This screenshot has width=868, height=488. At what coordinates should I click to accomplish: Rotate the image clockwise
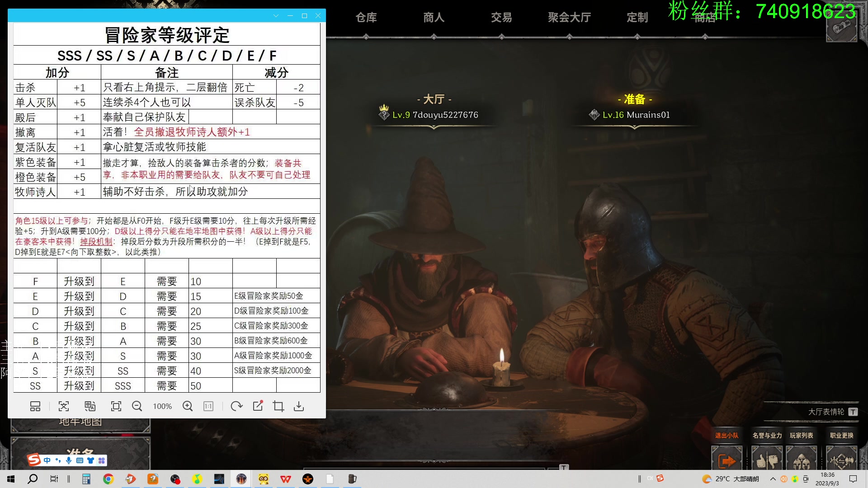[236, 406]
